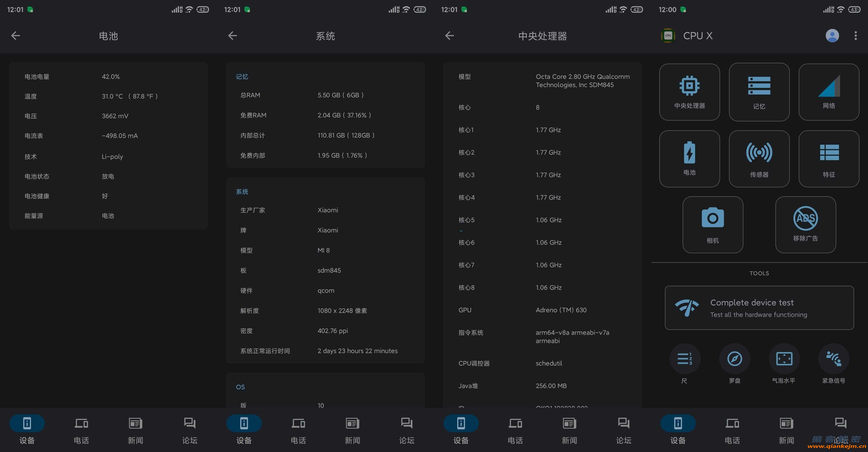Open the user account avatar in CPU X
The image size is (868, 452).
coord(832,35)
